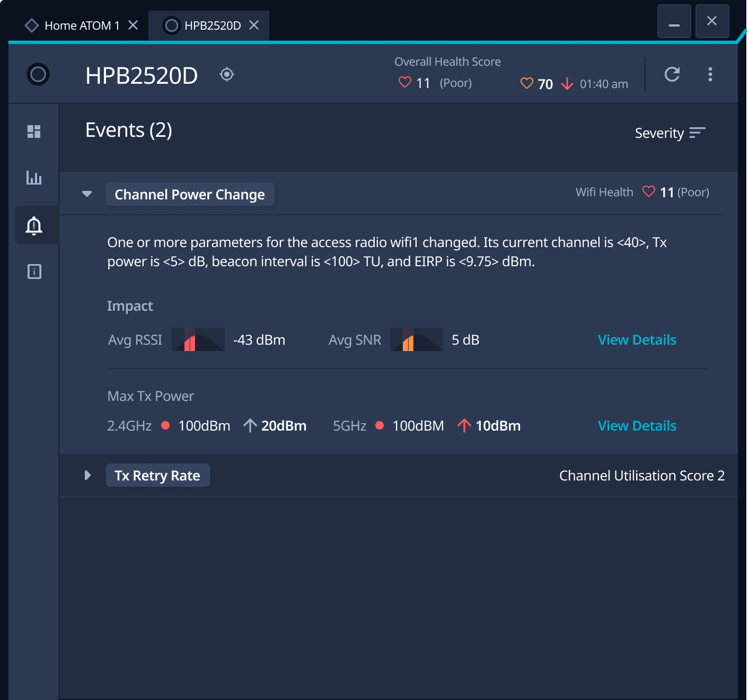Open the device info icon in sidebar
749x700 pixels.
34,272
